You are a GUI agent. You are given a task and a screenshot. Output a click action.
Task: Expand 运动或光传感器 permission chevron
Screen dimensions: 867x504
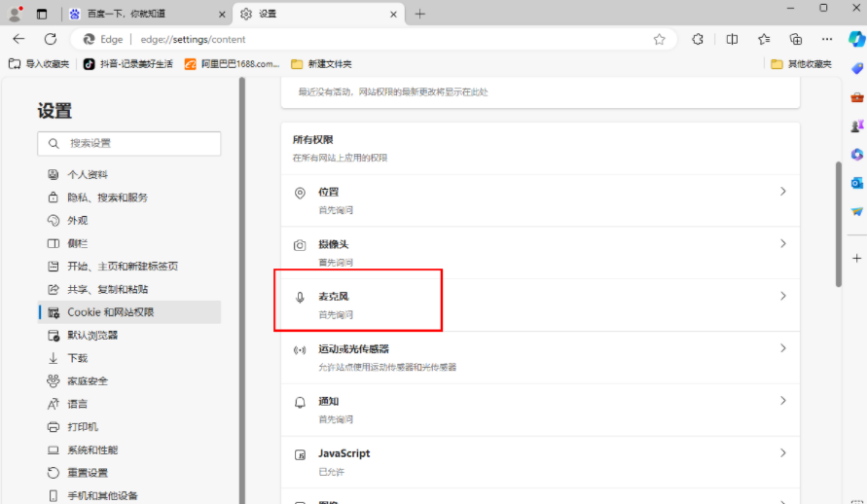pyautogui.click(x=783, y=348)
